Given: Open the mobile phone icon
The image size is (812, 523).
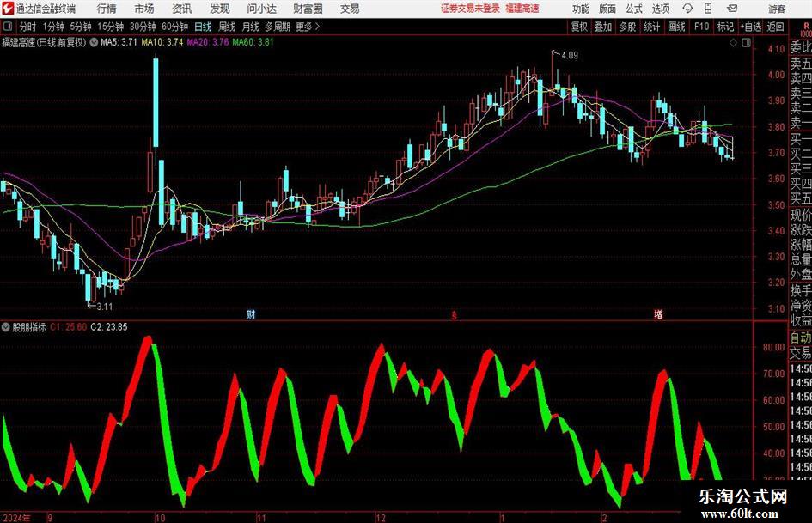Looking at the screenshot, I should pos(708,9).
